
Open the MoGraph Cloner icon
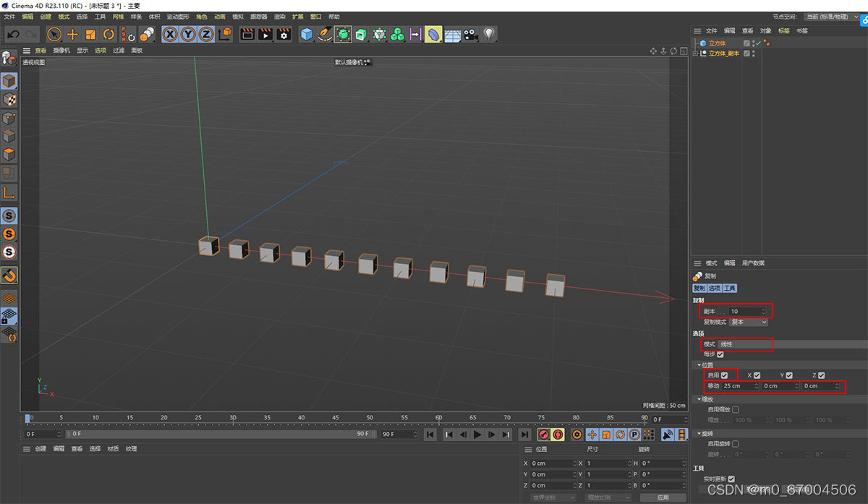point(397,34)
